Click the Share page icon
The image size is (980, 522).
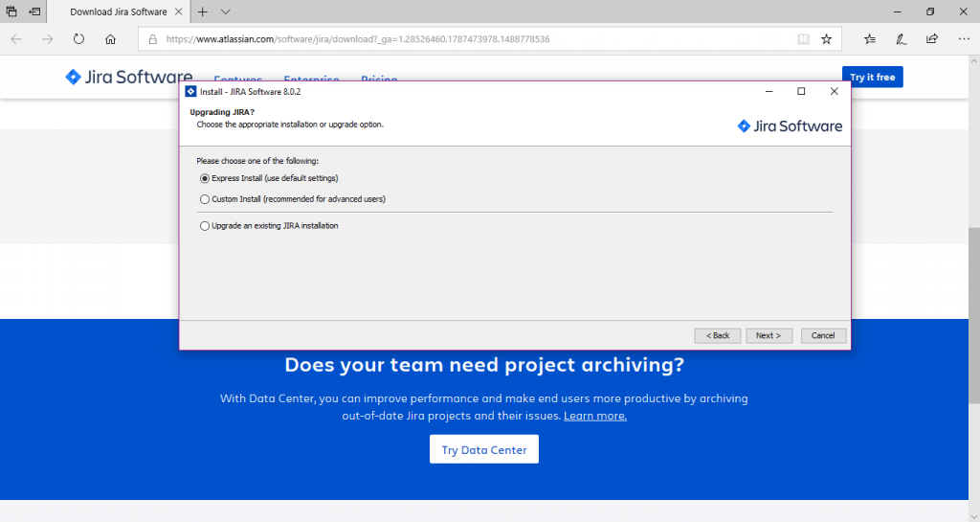(x=932, y=38)
